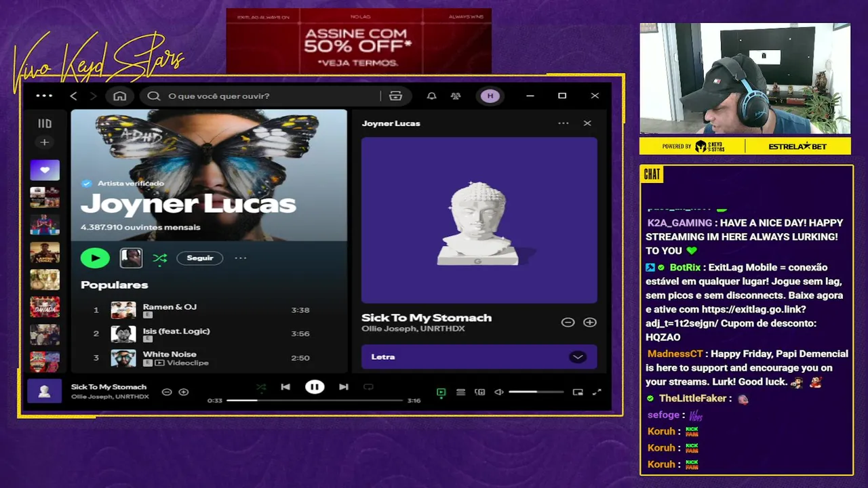This screenshot has width=868, height=488.
Task: Open more options in Now Playing panel
Action: [564, 123]
